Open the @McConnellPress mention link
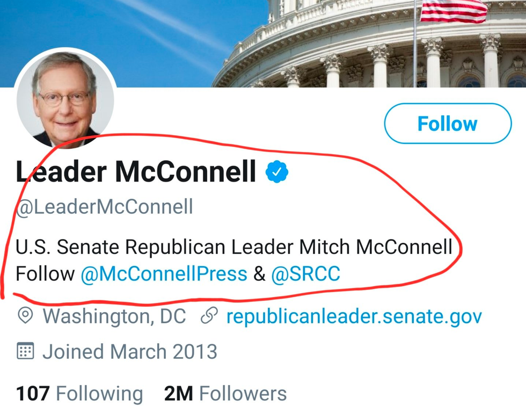Image resolution: width=526 pixels, height=420 pixels. 164,274
